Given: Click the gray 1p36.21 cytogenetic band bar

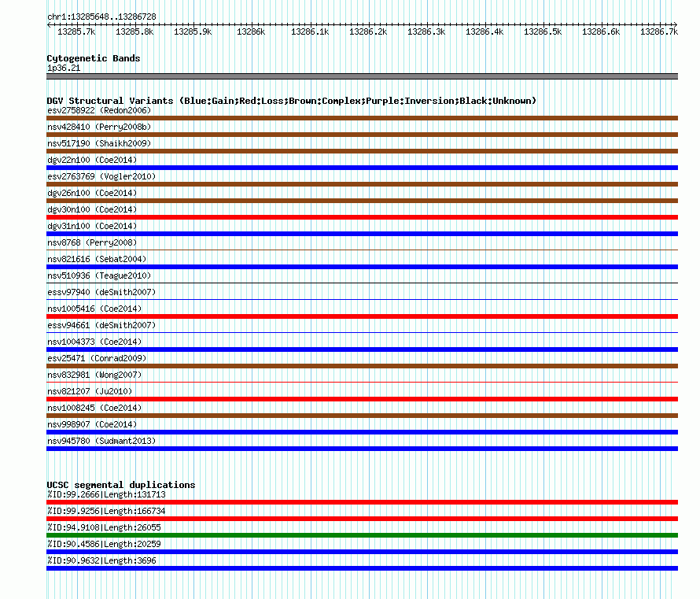Looking at the screenshot, I should (362, 76).
